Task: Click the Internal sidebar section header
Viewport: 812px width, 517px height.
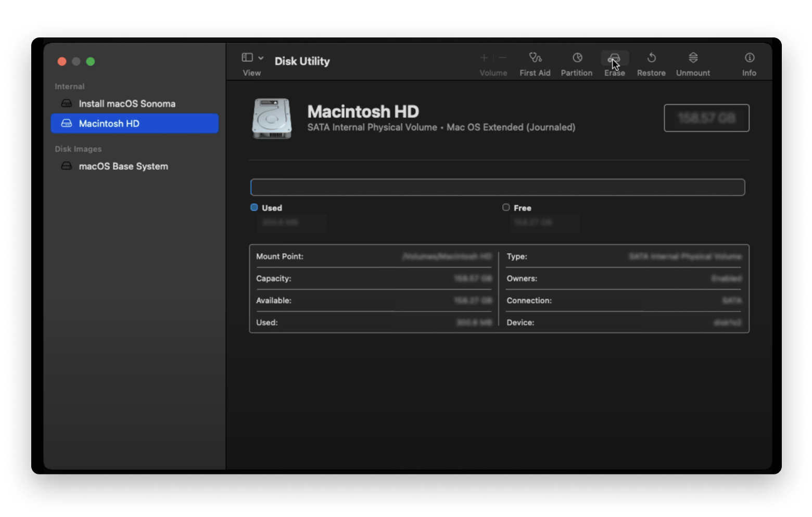Action: point(70,86)
